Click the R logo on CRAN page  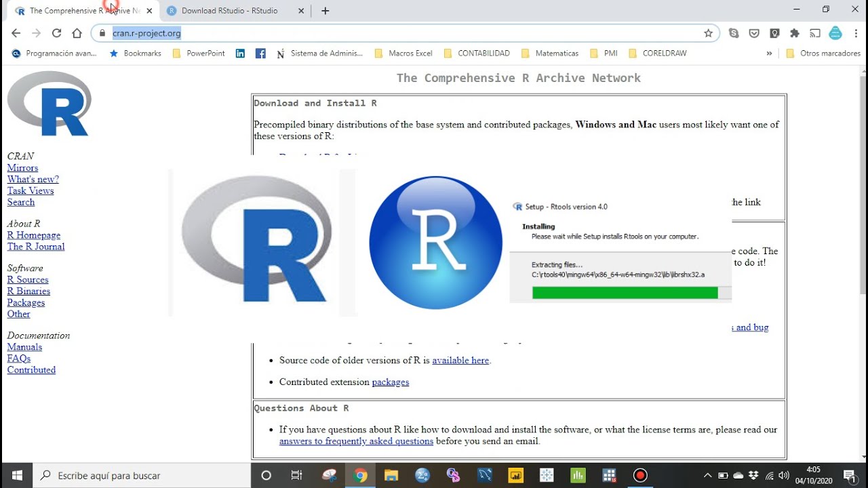[x=50, y=104]
